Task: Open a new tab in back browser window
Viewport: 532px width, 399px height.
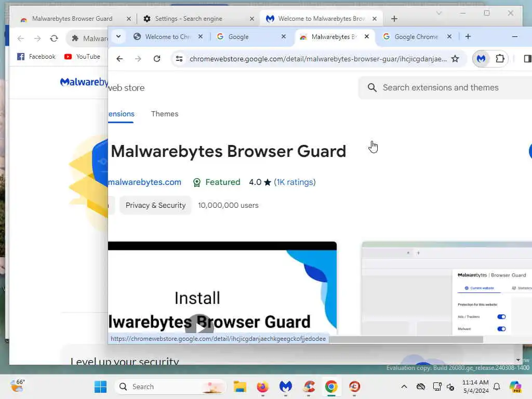Action: 394,19
